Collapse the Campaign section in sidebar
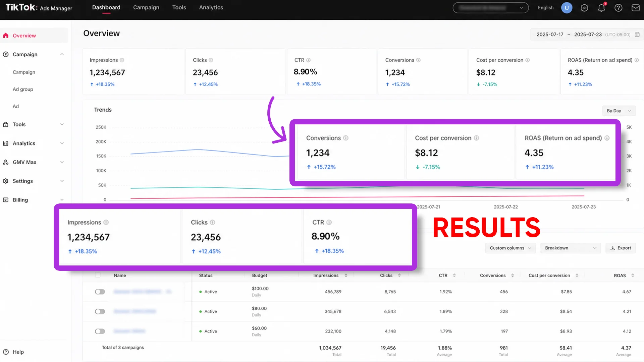644x362 pixels. pyautogui.click(x=62, y=54)
